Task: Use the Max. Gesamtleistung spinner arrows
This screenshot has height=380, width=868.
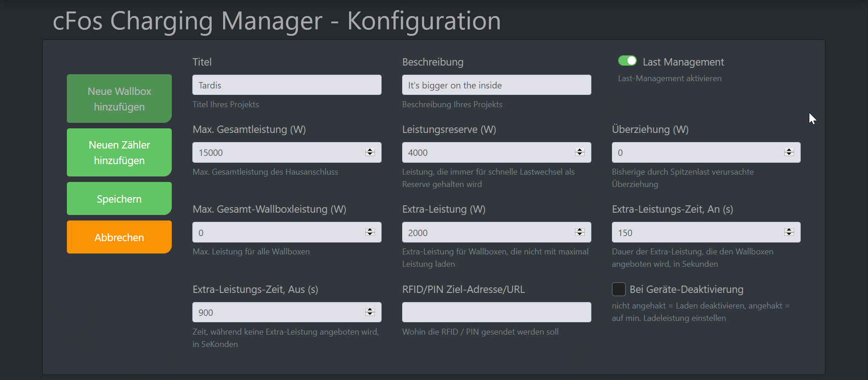Action: [x=370, y=152]
